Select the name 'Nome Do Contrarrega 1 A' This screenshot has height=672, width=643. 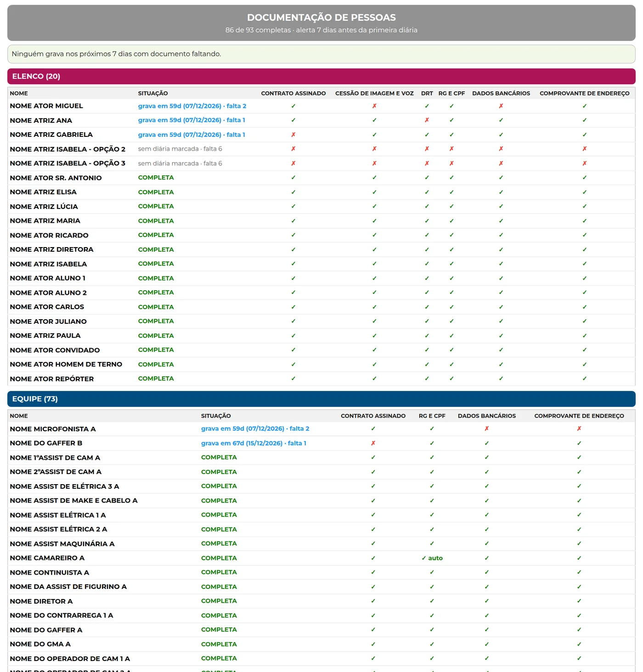pos(62,616)
